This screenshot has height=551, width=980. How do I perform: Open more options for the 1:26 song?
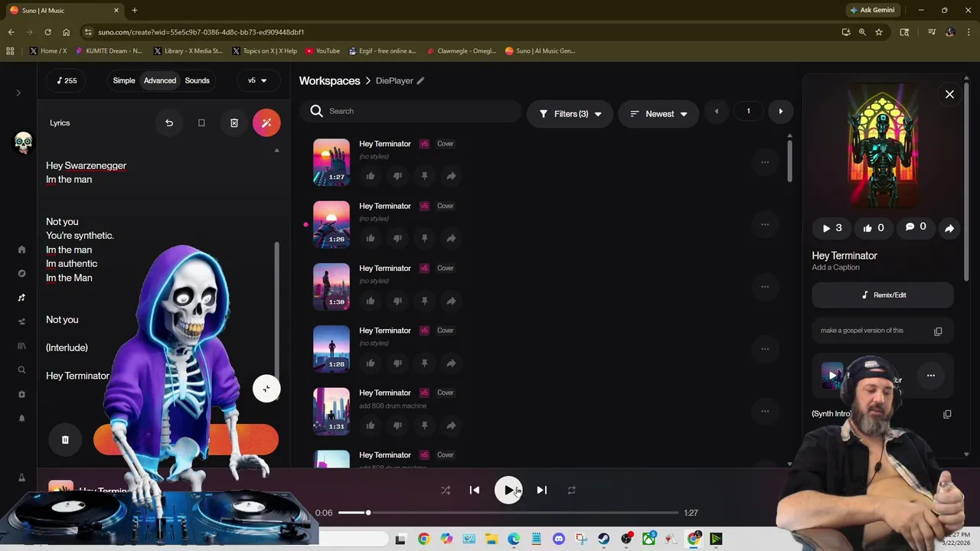[765, 224]
